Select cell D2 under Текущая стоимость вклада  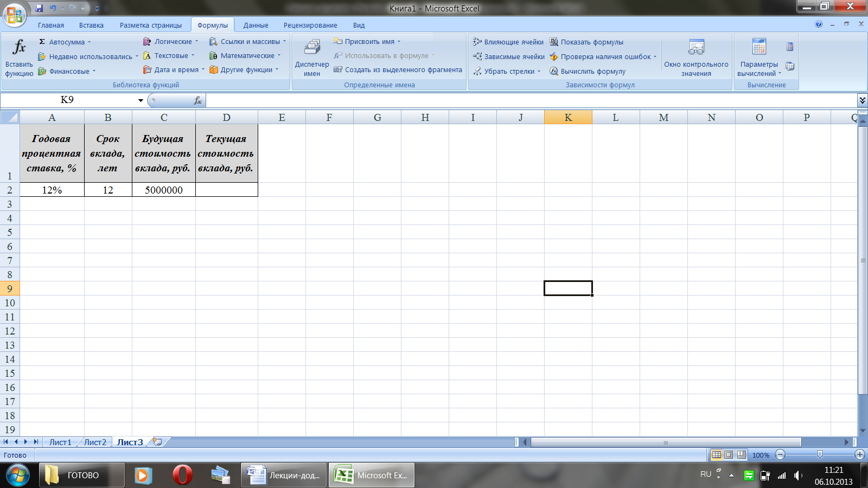227,190
